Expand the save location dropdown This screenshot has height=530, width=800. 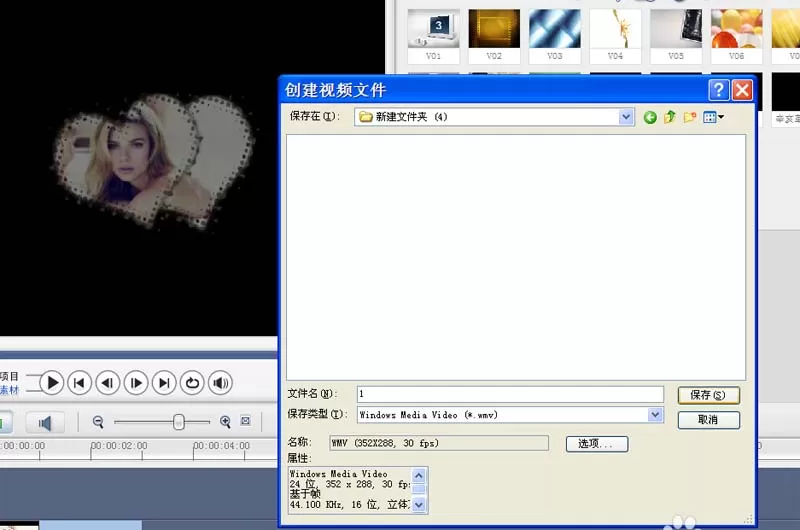tap(626, 117)
